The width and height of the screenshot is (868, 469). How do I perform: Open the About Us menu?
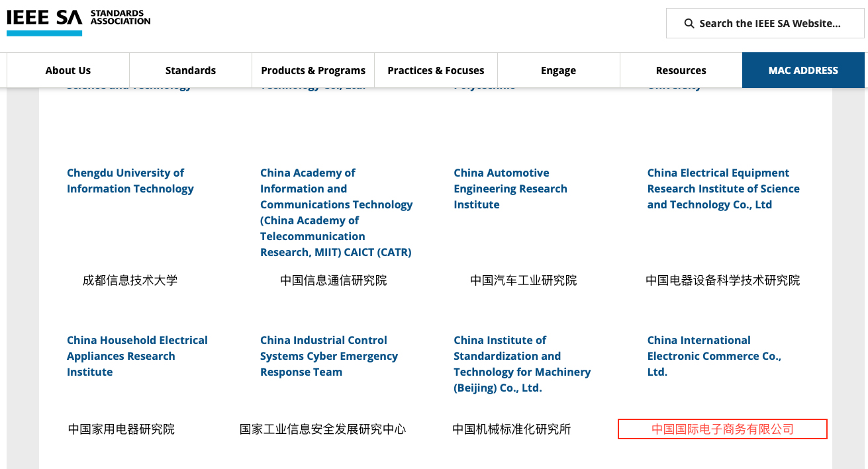(x=68, y=70)
